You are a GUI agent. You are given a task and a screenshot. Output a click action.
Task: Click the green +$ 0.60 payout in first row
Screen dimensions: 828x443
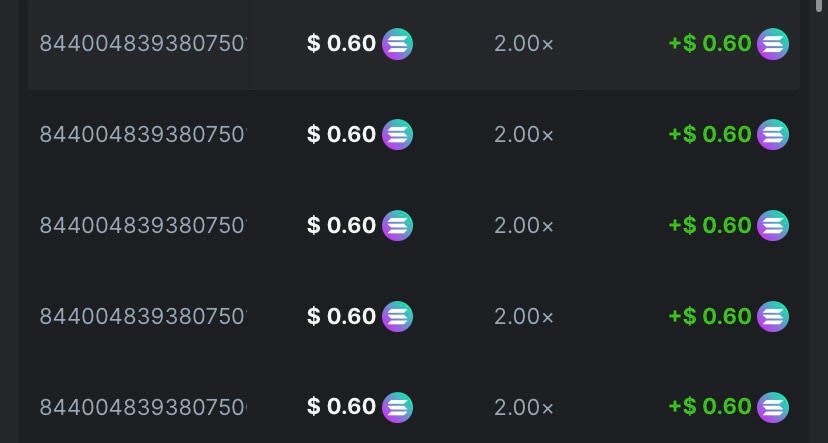[710, 44]
